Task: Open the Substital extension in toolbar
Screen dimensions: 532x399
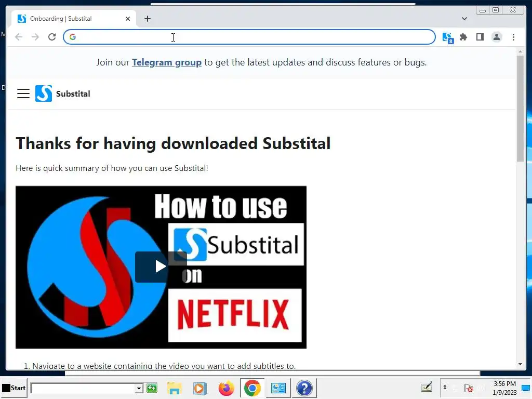Action: coord(448,37)
